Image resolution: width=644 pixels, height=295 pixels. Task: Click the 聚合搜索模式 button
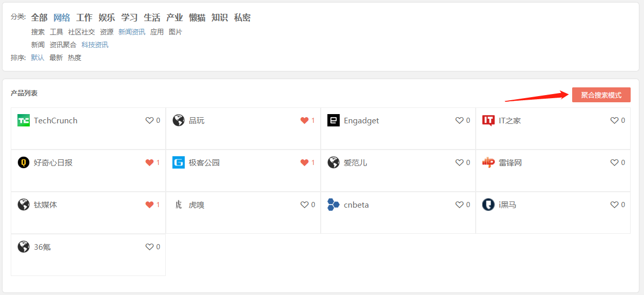[601, 95]
